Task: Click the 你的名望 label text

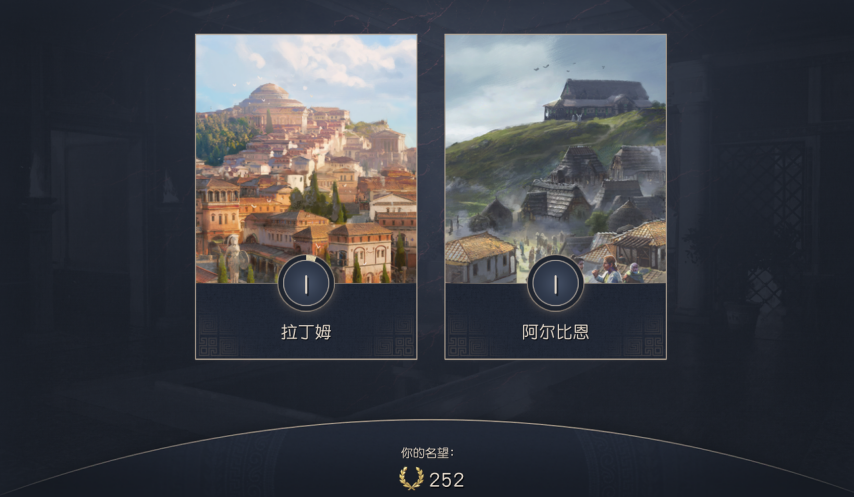Action: pyautogui.click(x=427, y=452)
